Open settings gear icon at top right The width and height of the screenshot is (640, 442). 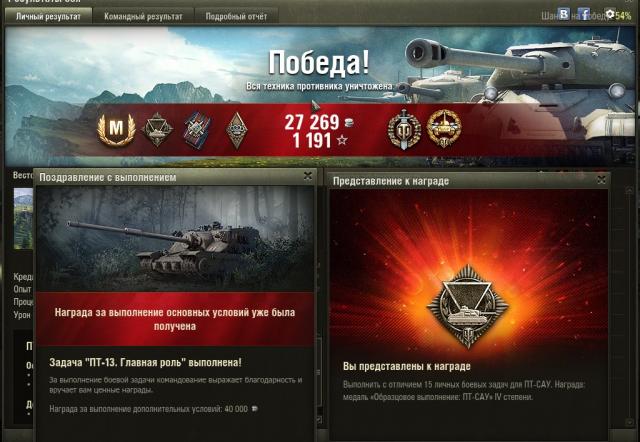tap(610, 14)
